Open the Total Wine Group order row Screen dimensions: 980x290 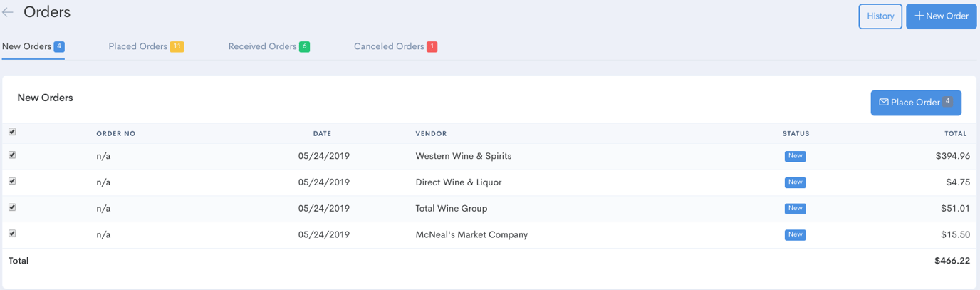tap(451, 209)
